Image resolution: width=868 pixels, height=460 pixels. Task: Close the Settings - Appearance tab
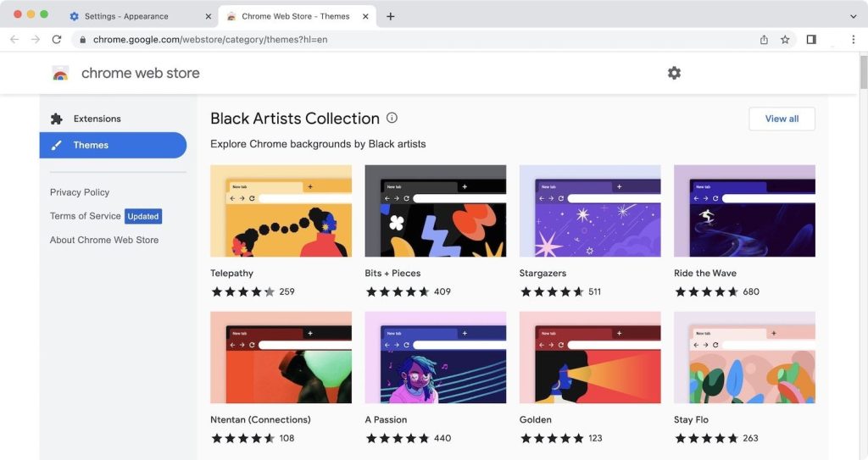click(x=209, y=17)
